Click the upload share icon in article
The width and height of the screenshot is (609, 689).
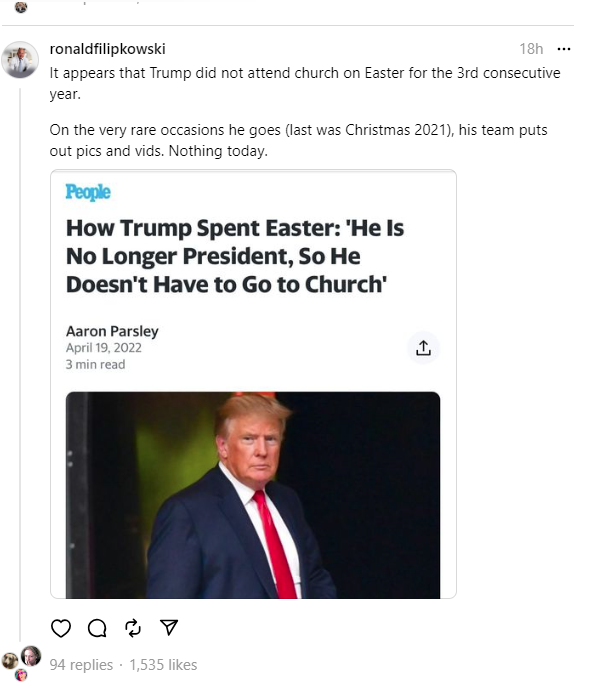pyautogui.click(x=423, y=347)
